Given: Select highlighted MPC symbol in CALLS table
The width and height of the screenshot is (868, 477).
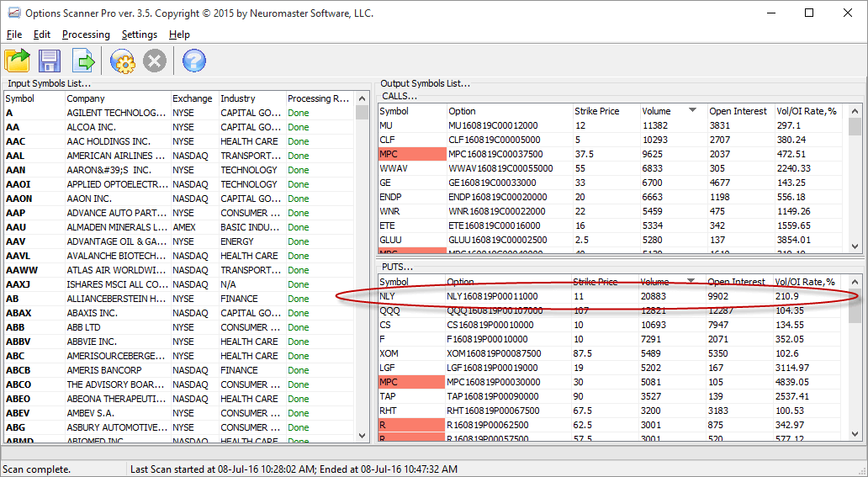Looking at the screenshot, I should tap(412, 154).
